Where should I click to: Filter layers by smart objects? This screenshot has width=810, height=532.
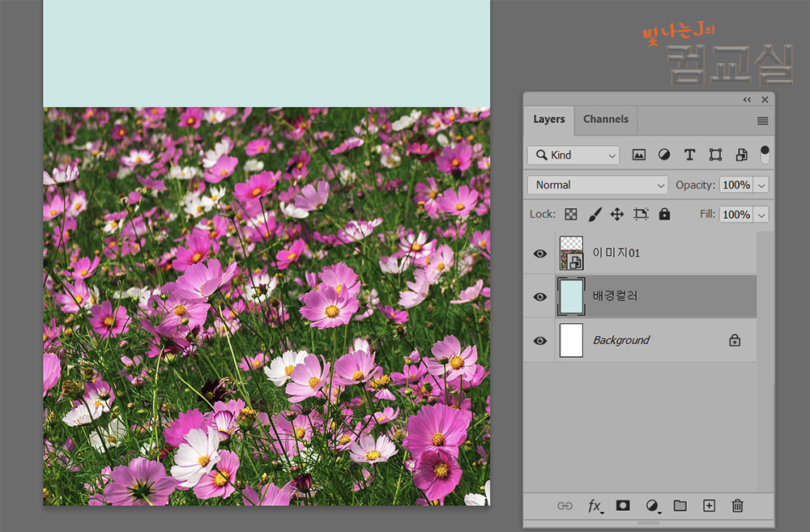click(x=741, y=155)
